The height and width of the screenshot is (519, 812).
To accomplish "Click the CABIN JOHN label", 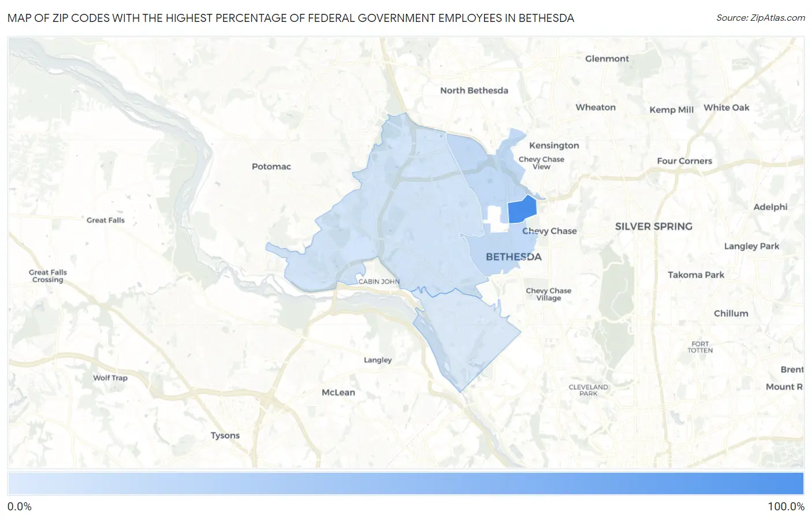I will click(x=379, y=282).
